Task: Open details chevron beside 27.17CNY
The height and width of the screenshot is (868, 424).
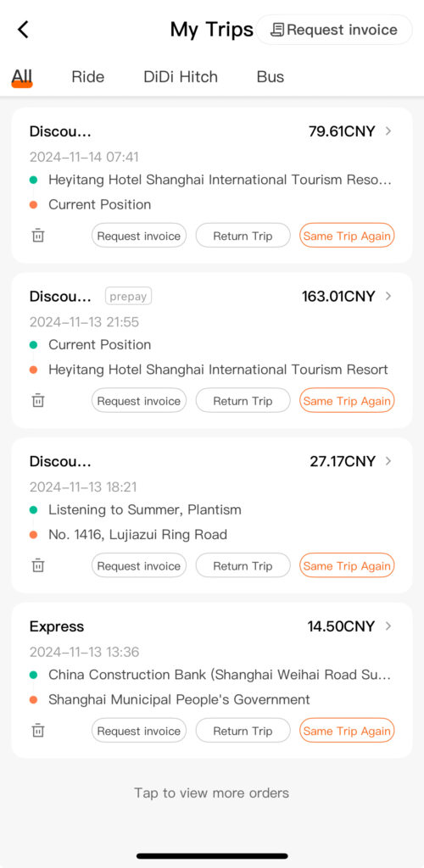Action: click(388, 461)
